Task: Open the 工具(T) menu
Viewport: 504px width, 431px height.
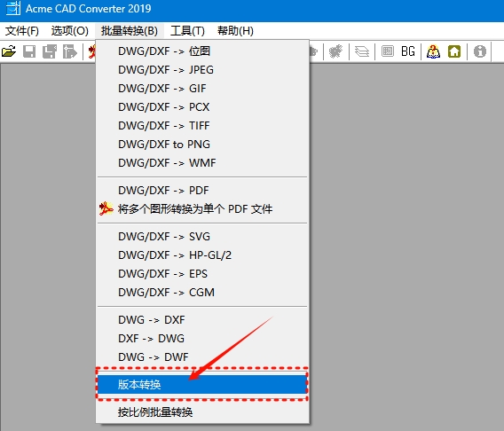Action: (187, 31)
